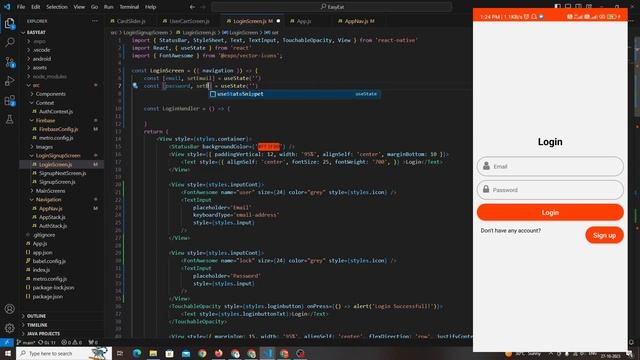
Task: Click the Email input field
Action: (550, 166)
